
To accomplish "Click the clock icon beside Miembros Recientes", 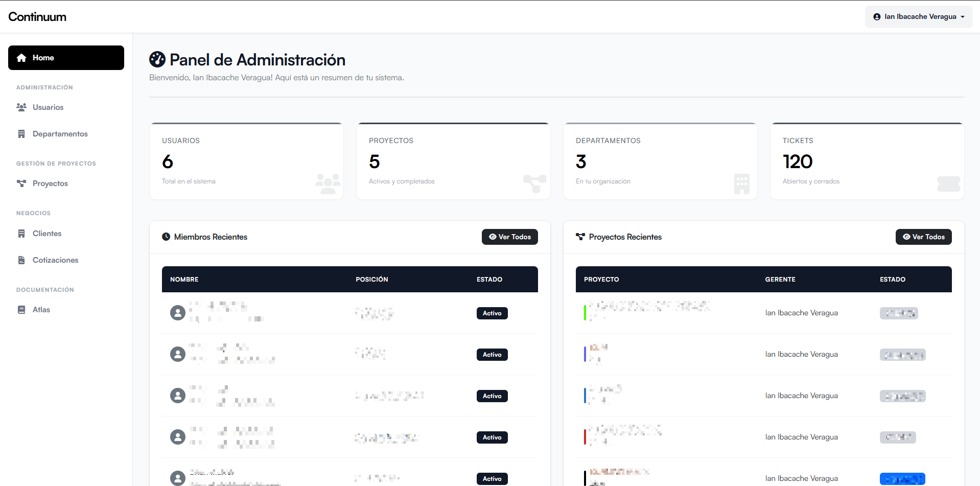I will tap(166, 237).
